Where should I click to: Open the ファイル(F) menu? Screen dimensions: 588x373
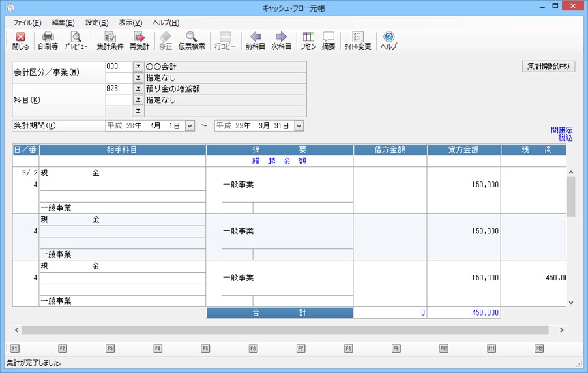(x=27, y=23)
